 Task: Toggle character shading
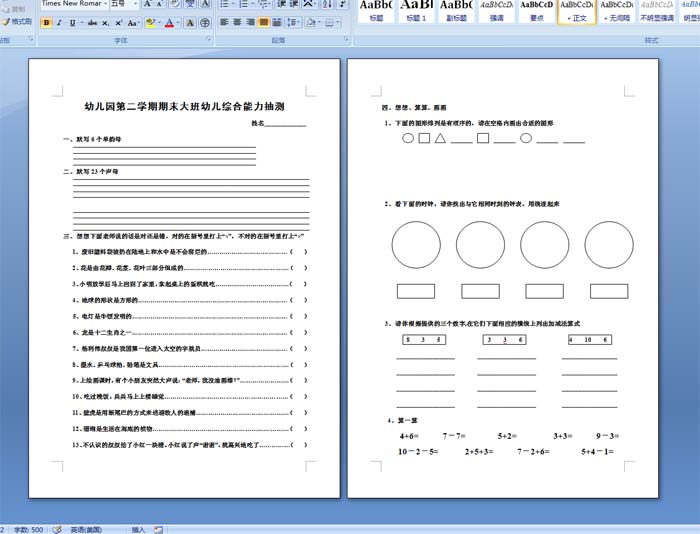(x=190, y=23)
